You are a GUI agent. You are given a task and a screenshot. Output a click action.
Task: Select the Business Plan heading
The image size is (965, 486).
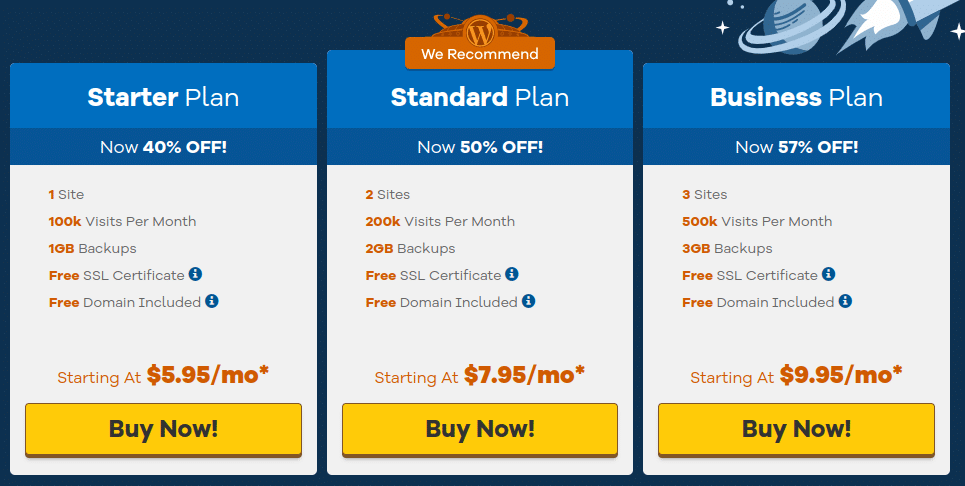click(x=796, y=98)
